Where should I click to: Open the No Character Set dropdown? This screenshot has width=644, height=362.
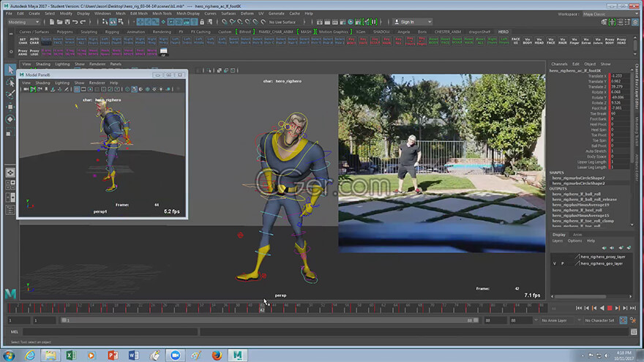(599, 320)
